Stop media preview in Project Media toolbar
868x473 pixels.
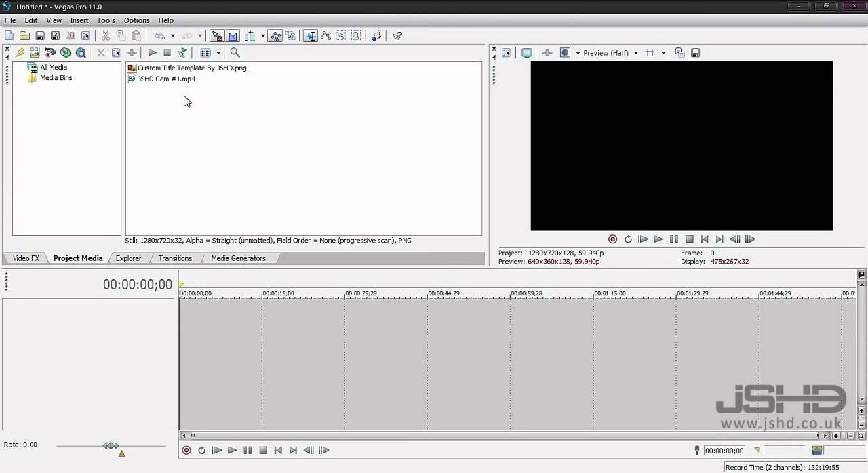click(167, 52)
